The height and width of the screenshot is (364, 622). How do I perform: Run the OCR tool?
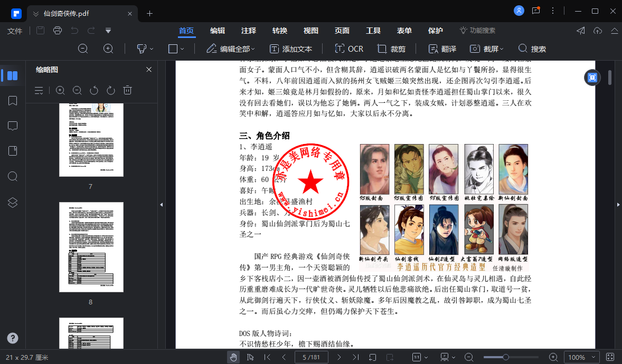tap(349, 49)
